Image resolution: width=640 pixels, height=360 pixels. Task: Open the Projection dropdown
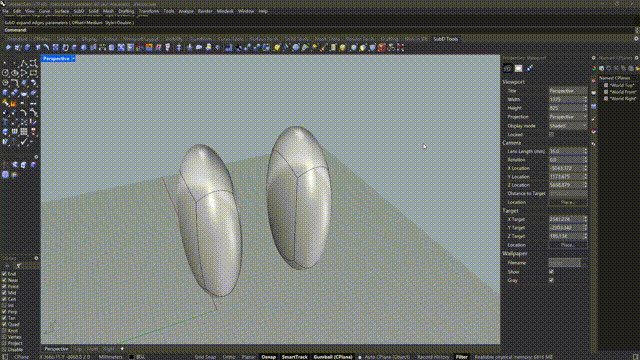click(x=568, y=117)
